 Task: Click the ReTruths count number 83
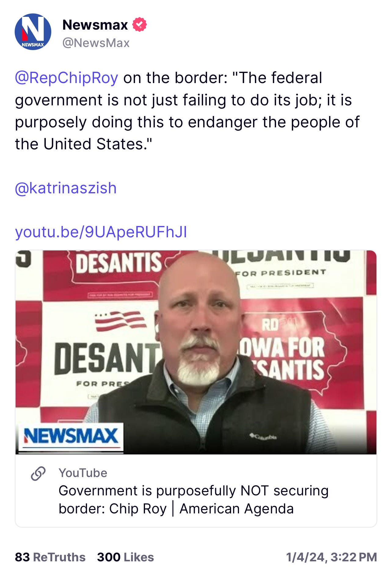[22, 557]
